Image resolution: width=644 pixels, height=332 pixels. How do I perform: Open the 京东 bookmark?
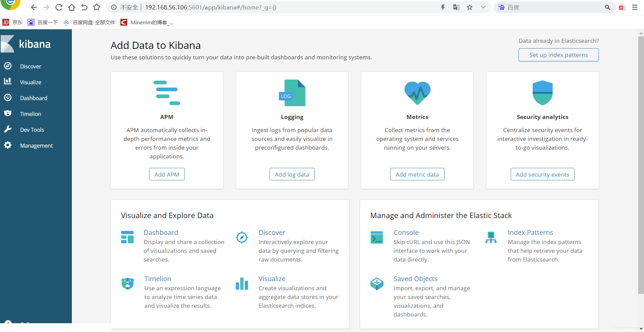12,22
